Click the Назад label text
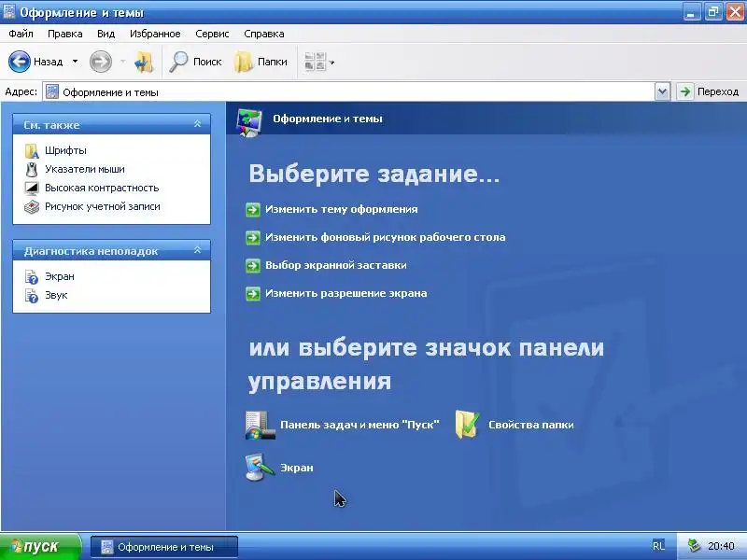The width and height of the screenshot is (747, 560). pos(49,62)
